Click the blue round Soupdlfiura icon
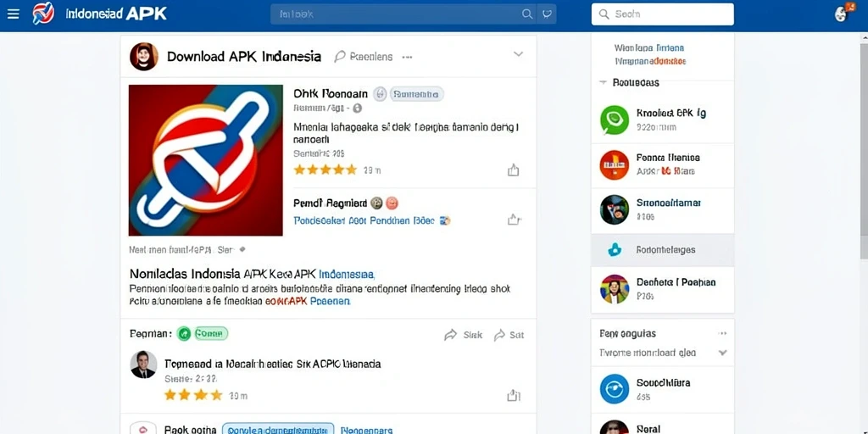This screenshot has width=868, height=434. (615, 388)
